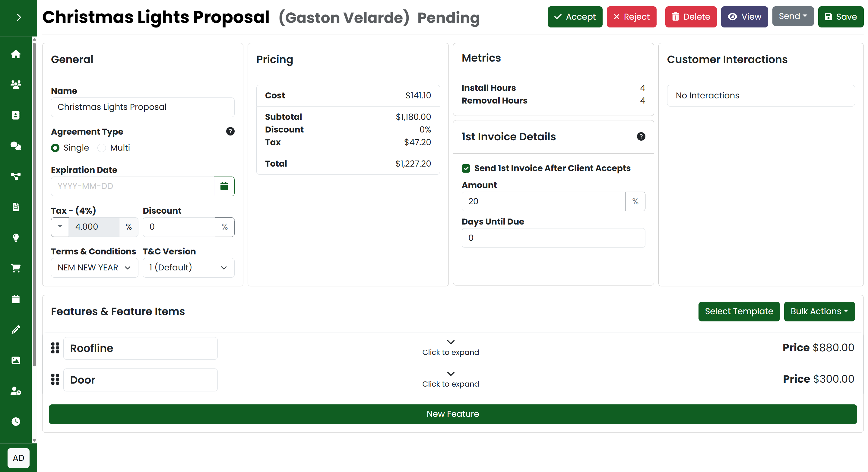Viewport: 868px width, 472px height.
Task: Open the shopping cart icon in sidebar
Action: click(16, 268)
